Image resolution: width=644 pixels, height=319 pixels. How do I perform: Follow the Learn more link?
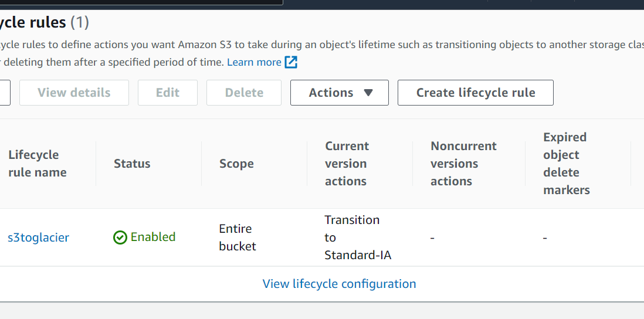(x=254, y=62)
